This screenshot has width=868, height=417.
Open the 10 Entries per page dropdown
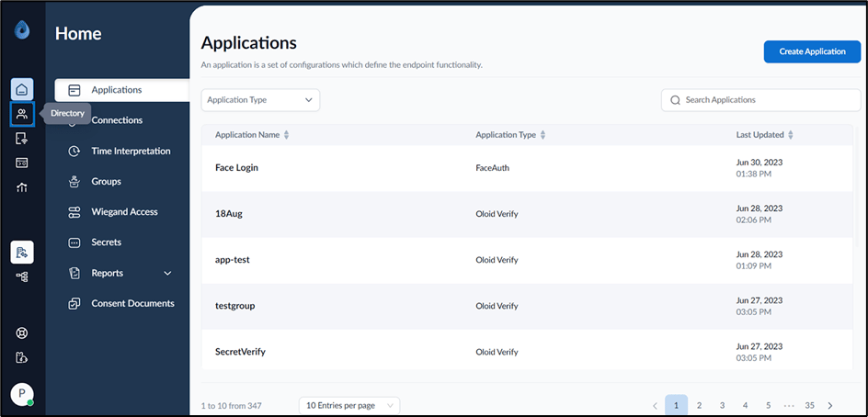coord(349,405)
